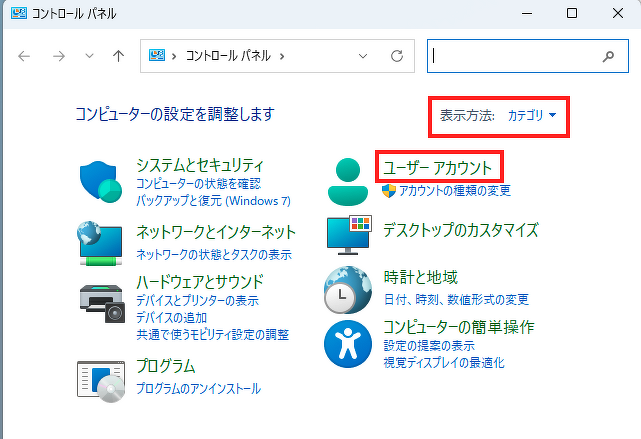
Task: Expand the recent locations chevron in navigation
Action: point(89,56)
